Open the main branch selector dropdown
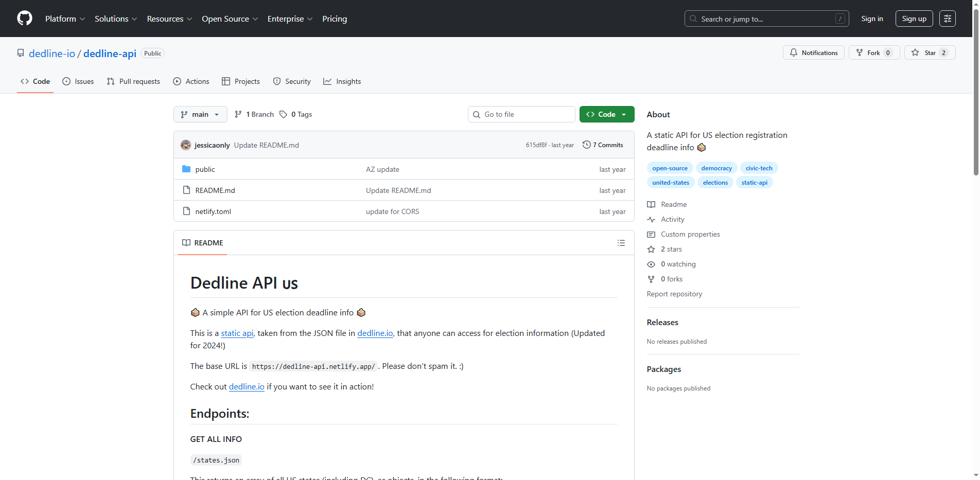 (200, 114)
